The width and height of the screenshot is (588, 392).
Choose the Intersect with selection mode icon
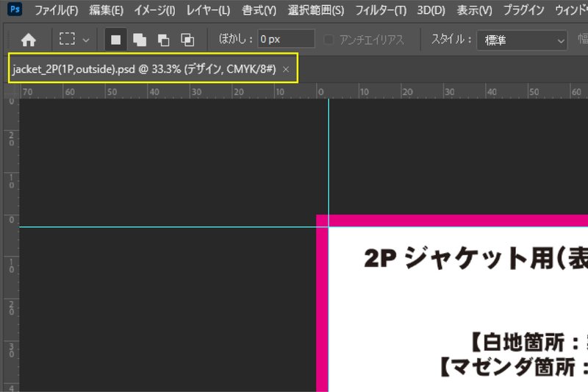point(187,40)
